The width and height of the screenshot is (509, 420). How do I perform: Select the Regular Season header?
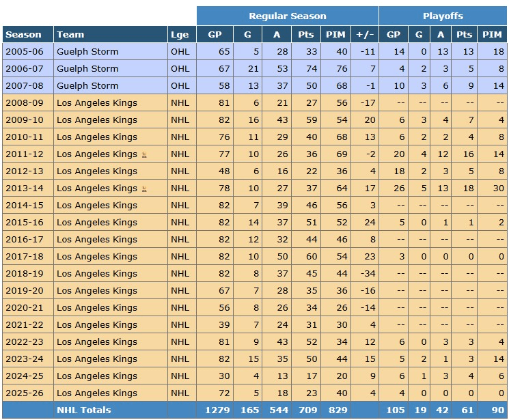pos(287,16)
